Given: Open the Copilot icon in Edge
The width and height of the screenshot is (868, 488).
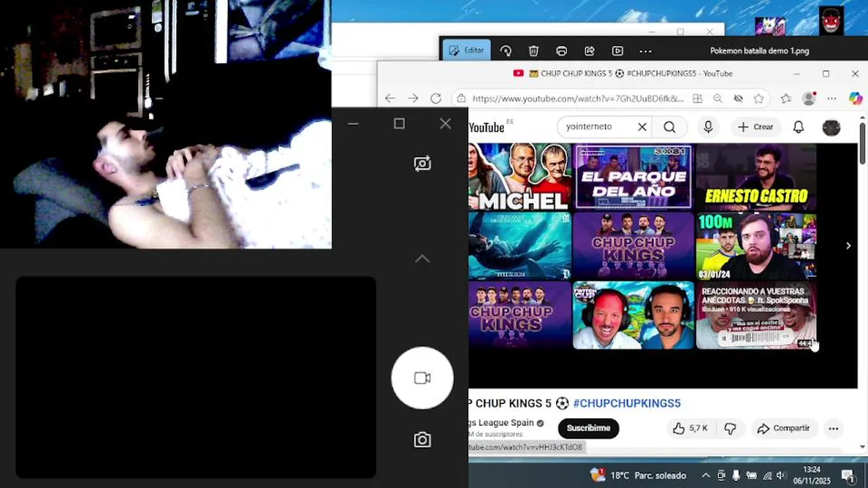Looking at the screenshot, I should [x=856, y=98].
